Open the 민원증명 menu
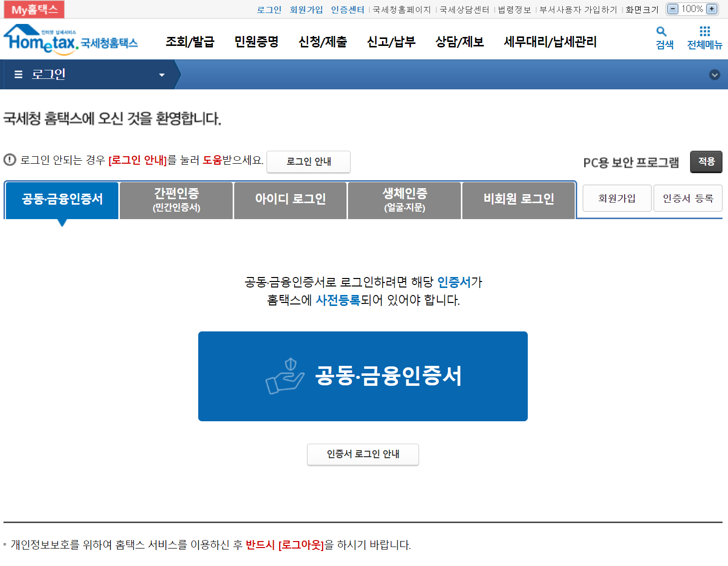The width and height of the screenshot is (728, 566). tap(257, 42)
